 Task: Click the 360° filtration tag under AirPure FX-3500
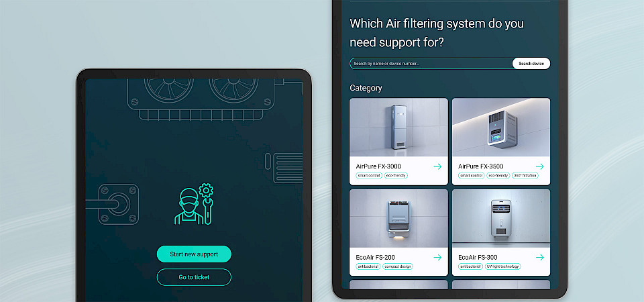pyautogui.click(x=525, y=175)
